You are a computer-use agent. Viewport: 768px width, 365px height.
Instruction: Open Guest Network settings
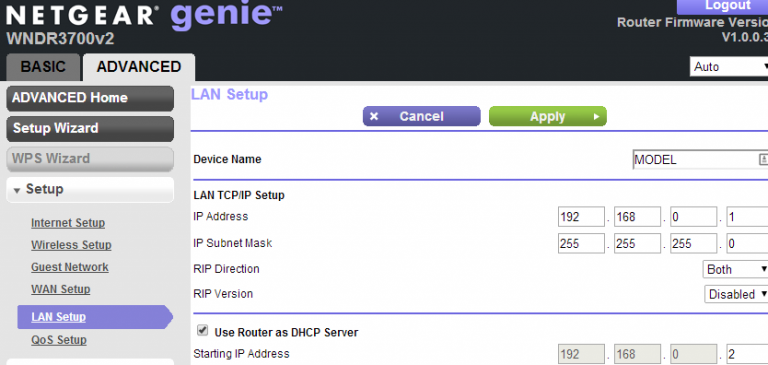pyautogui.click(x=70, y=268)
